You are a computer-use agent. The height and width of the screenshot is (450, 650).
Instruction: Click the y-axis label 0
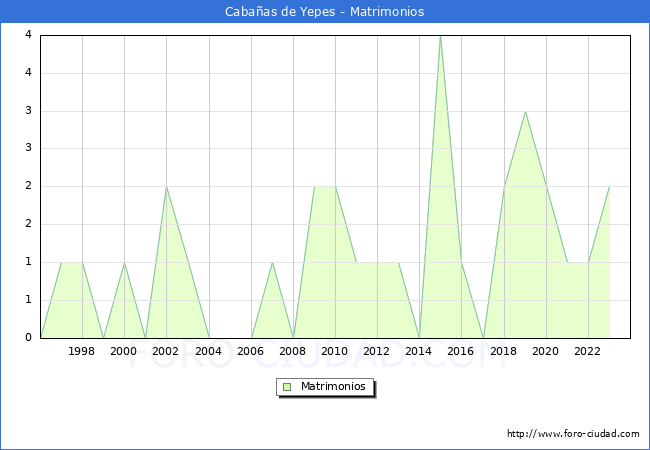coord(28,337)
